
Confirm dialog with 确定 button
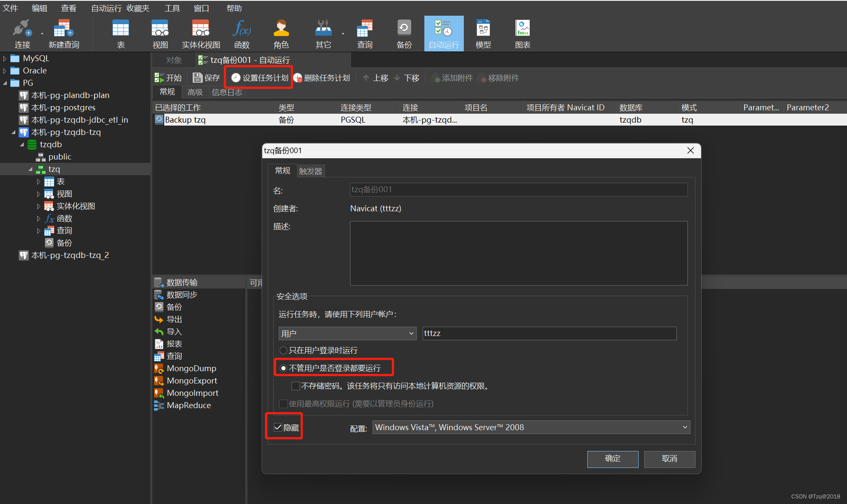pos(612,459)
